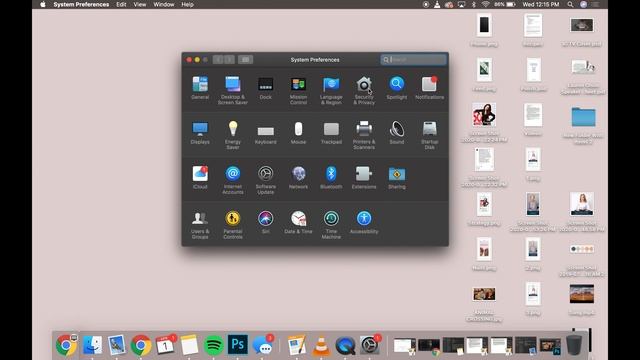Open iCloud preferences
640x360 pixels.
[x=200, y=177]
